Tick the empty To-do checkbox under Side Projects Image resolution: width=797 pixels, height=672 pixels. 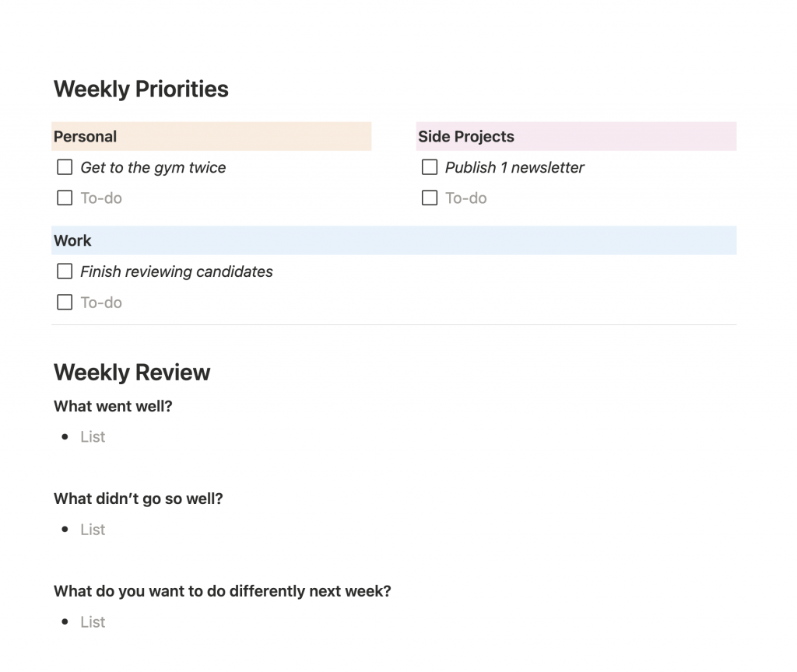coord(430,198)
